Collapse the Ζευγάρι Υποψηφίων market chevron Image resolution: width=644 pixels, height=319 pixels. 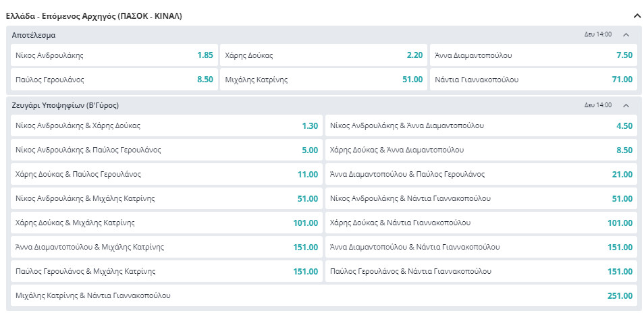coord(626,105)
